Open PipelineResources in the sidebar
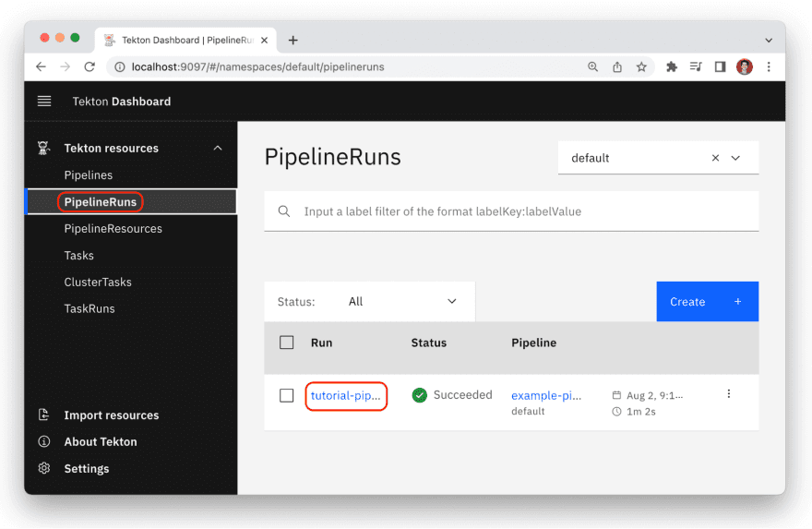This screenshot has width=812, height=529. pyautogui.click(x=113, y=228)
